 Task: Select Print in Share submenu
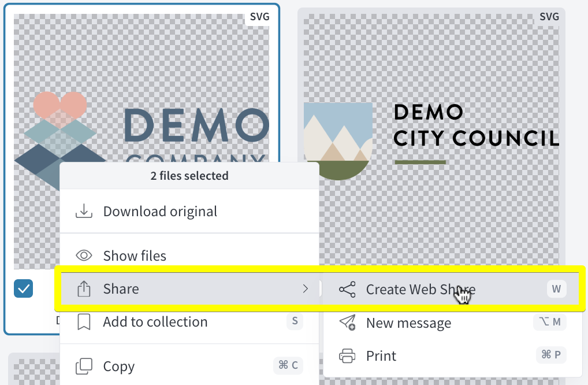[x=453, y=356]
